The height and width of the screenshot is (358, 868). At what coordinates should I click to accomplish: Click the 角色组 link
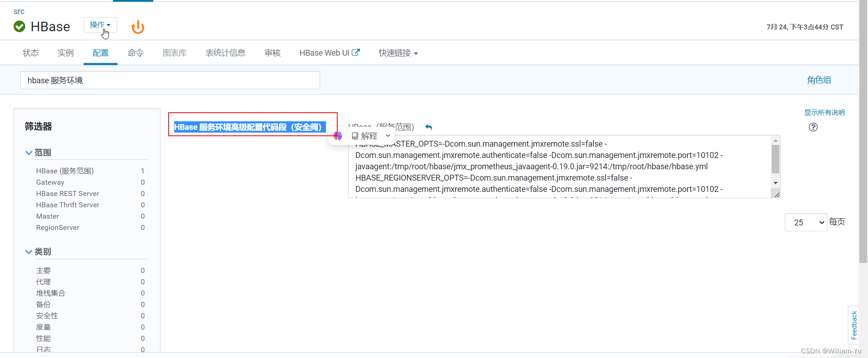[819, 80]
